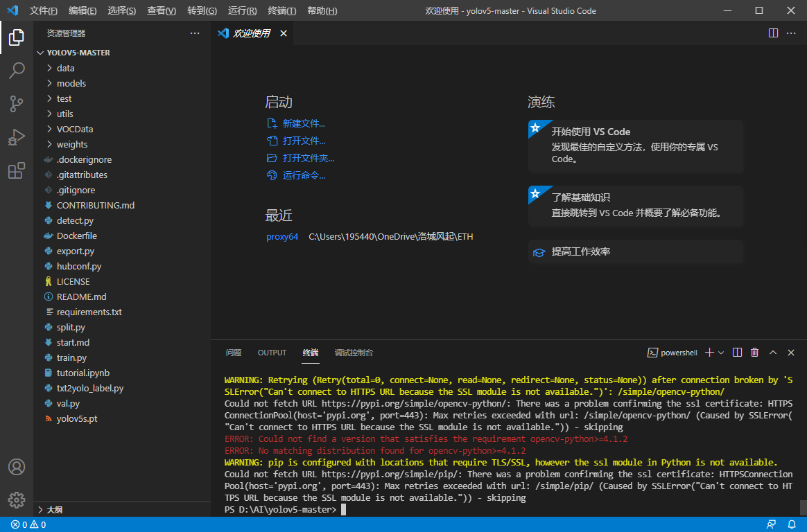This screenshot has height=532, width=807.
Task: Open the 文件(F) menu
Action: tap(43, 11)
